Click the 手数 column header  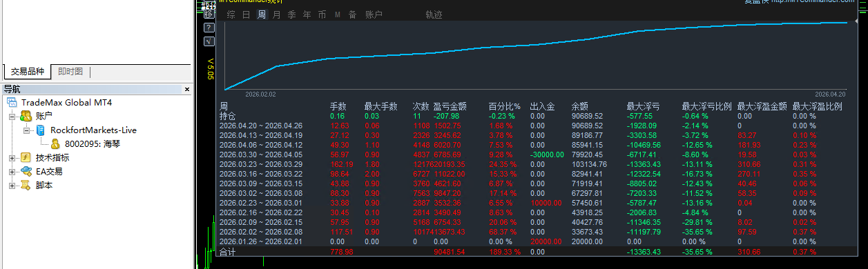pos(338,107)
